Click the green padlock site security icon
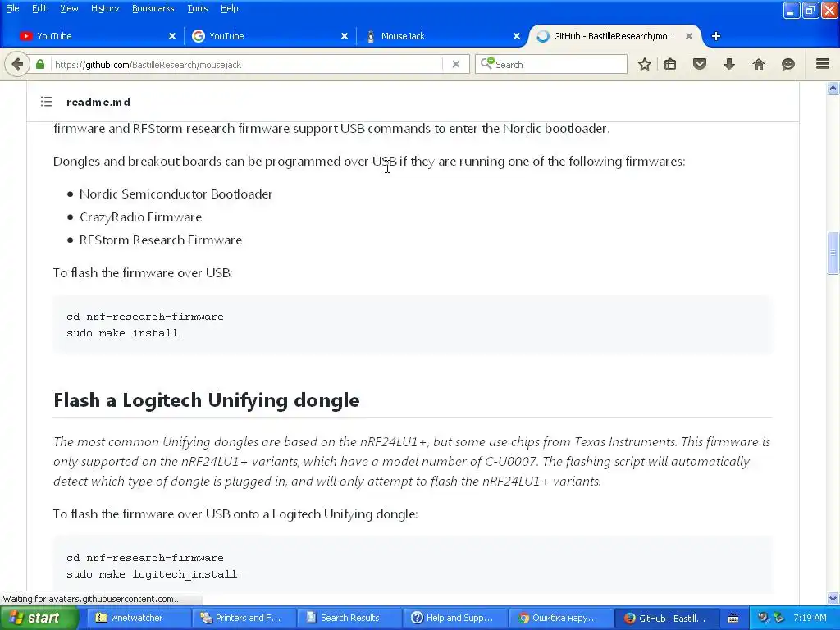Viewport: 840px width, 630px height. (40, 64)
